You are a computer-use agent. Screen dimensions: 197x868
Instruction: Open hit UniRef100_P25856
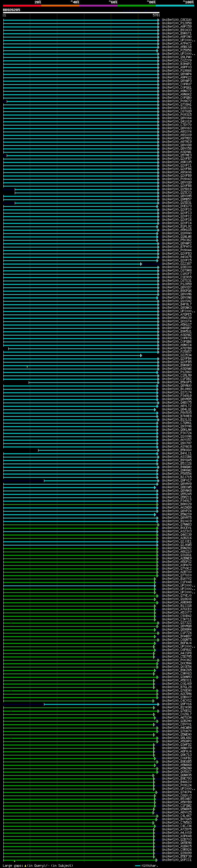(176, 50)
